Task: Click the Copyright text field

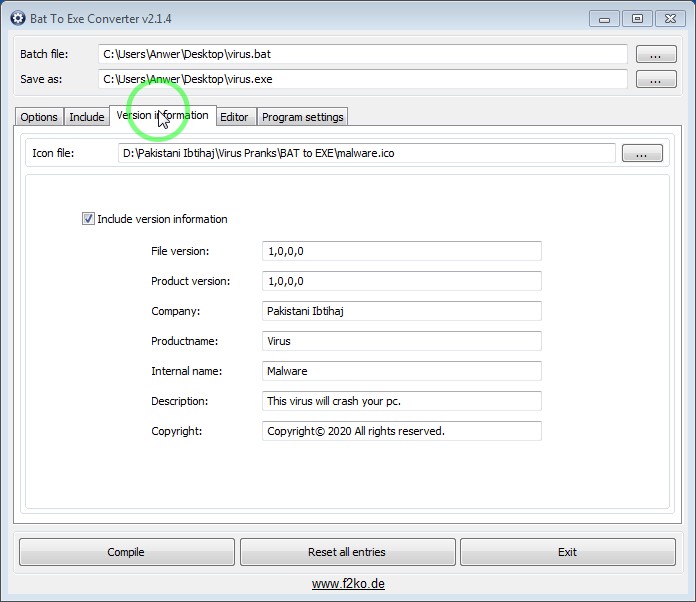Action: (402, 431)
